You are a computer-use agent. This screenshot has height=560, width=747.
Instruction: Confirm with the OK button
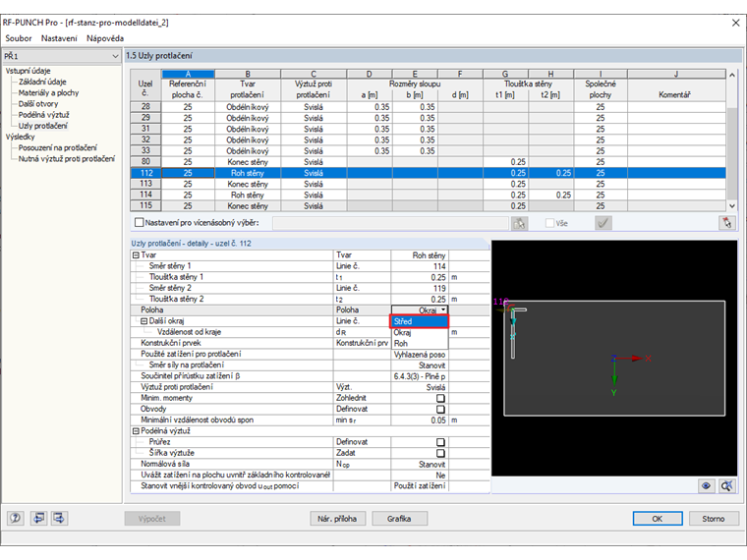tap(658, 519)
